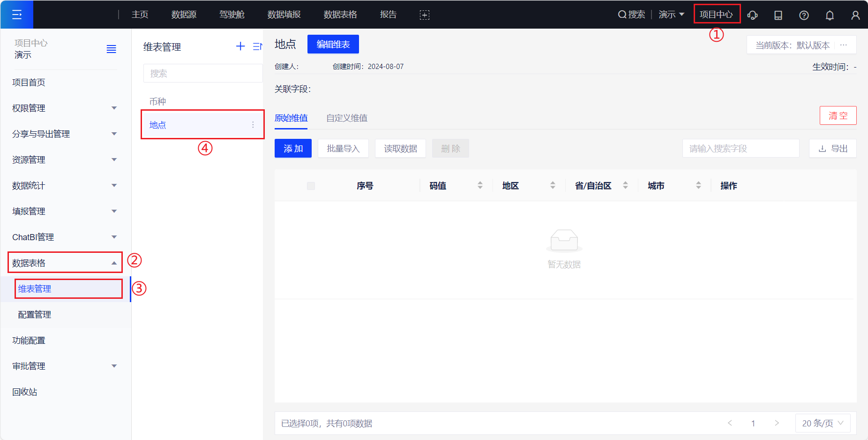Open the user profile icon
Screen dimensions: 868x440
click(855, 15)
